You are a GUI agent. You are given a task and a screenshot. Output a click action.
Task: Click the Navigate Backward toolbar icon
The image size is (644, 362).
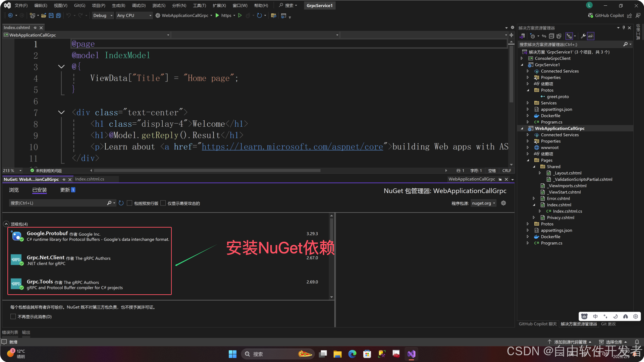coord(10,15)
